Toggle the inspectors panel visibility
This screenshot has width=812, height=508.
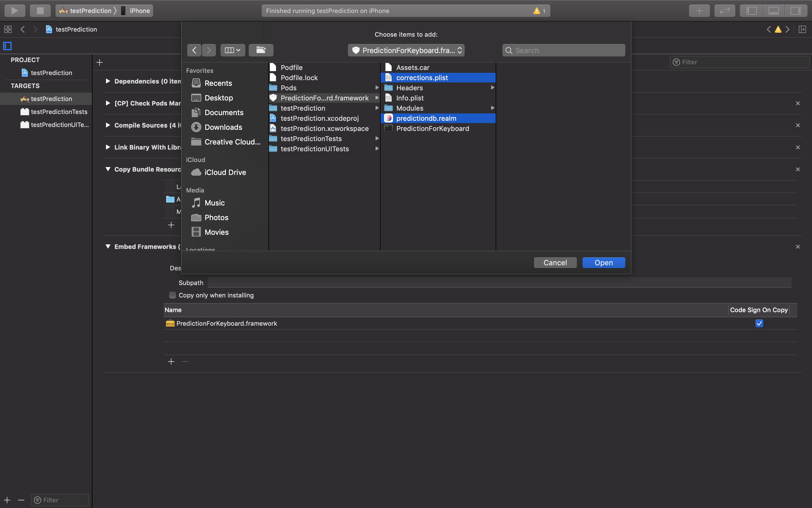click(796, 10)
